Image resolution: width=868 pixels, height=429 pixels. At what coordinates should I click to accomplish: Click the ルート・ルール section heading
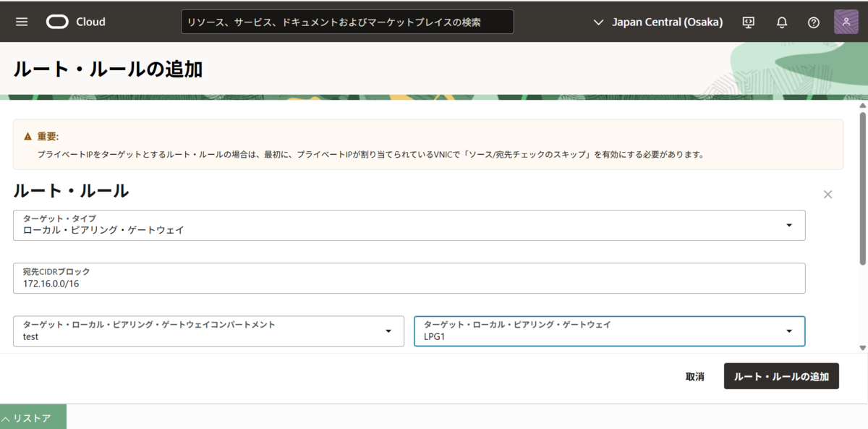(x=71, y=191)
